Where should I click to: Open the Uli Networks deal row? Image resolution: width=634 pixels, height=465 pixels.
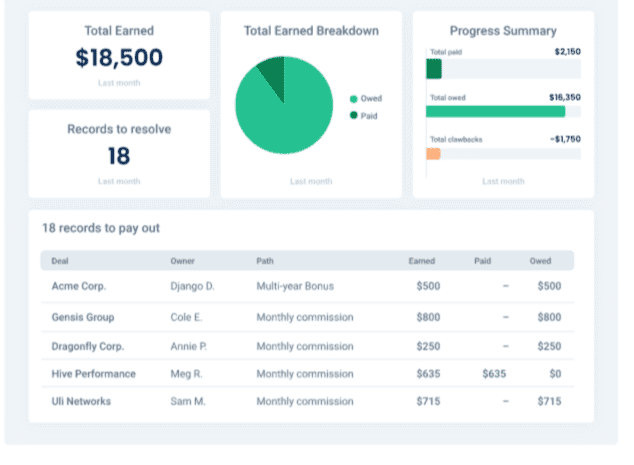coord(307,401)
